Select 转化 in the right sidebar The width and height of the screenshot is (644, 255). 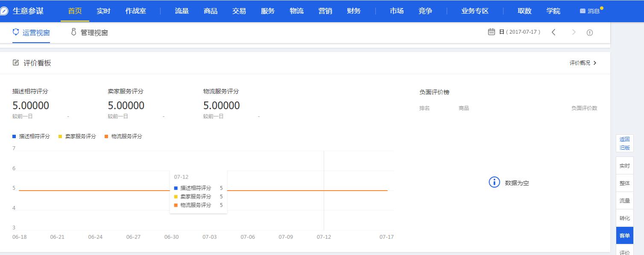(624, 218)
